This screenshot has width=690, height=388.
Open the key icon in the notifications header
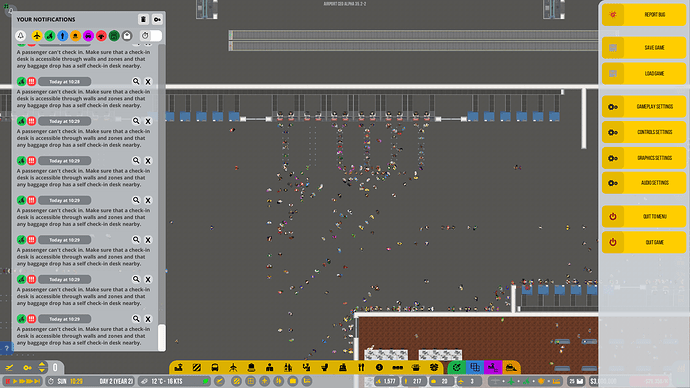coord(157,19)
